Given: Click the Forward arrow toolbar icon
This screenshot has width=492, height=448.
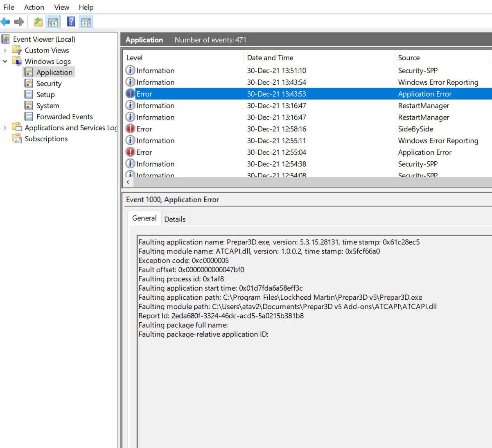Looking at the screenshot, I should (19, 22).
